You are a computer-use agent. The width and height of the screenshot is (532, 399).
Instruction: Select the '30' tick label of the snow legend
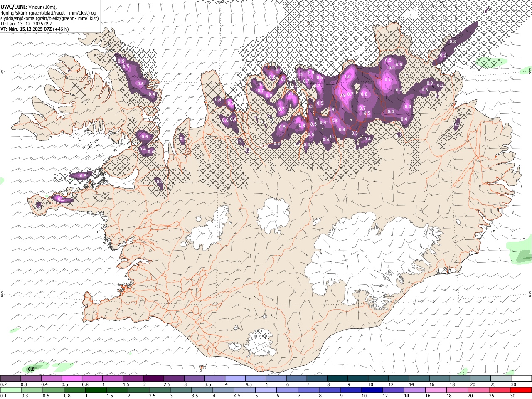pyautogui.click(x=514, y=384)
